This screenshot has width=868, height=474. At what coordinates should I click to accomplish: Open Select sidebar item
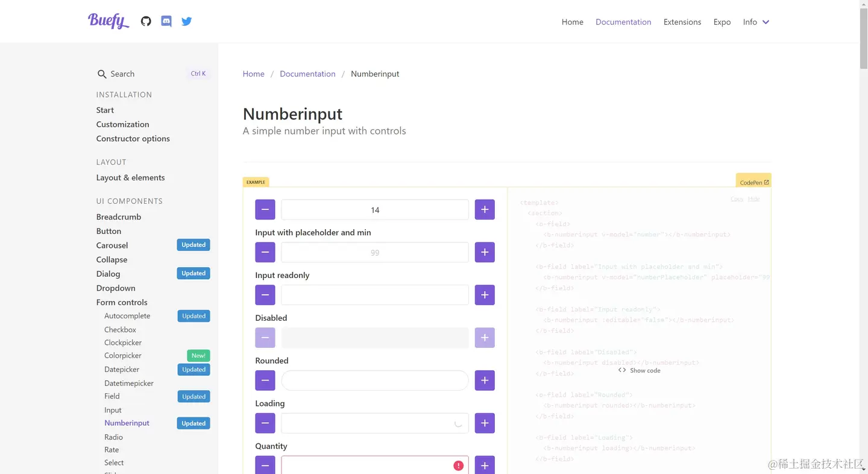click(x=114, y=463)
